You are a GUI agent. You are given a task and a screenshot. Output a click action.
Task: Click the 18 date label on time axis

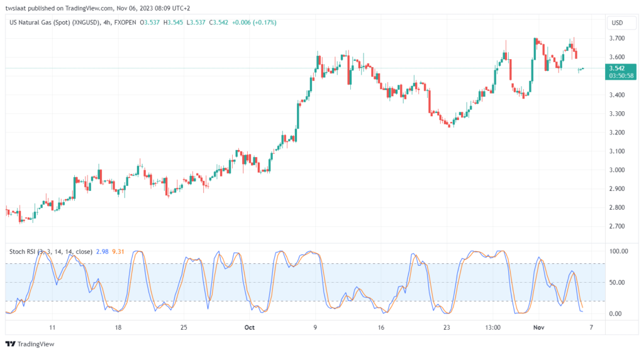[x=118, y=328]
